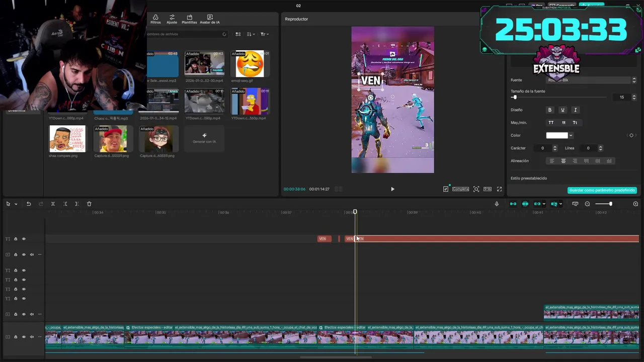Click the timeline subtitle track icon

[575, 204]
